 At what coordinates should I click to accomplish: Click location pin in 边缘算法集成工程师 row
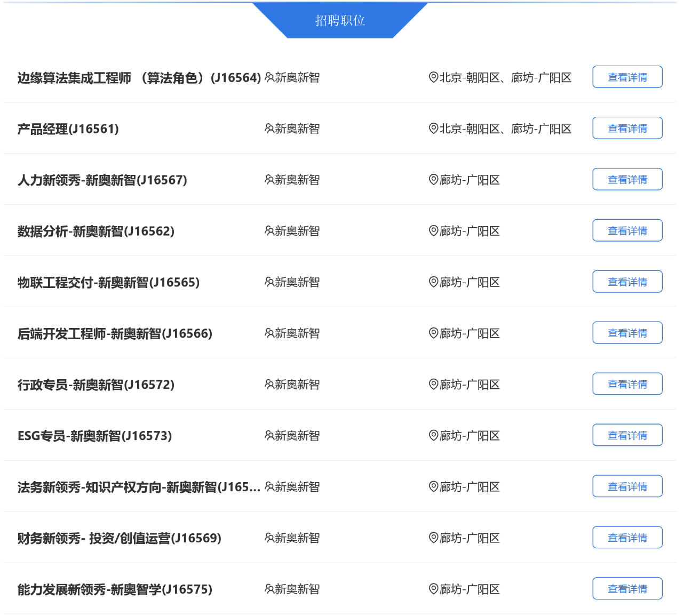[434, 77]
